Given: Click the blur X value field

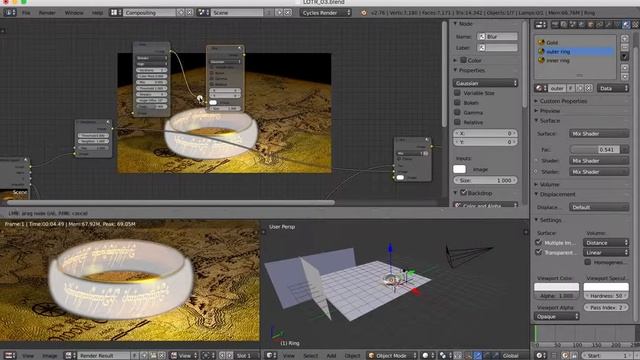Looking at the screenshot, I should [485, 133].
